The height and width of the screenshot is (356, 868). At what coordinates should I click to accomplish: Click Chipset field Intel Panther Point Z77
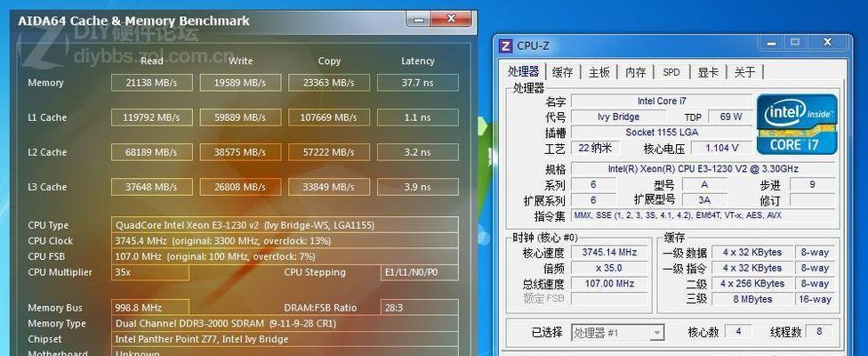click(285, 339)
